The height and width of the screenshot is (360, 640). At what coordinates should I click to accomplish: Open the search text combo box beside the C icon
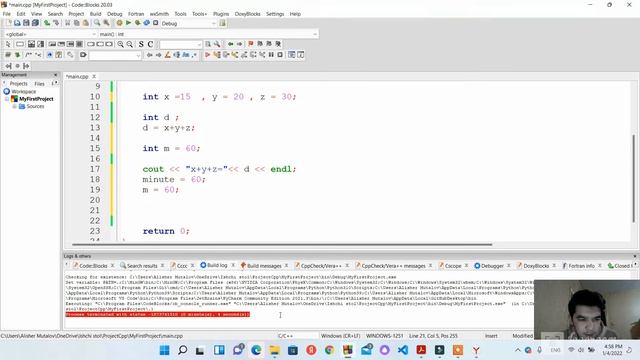click(181, 44)
